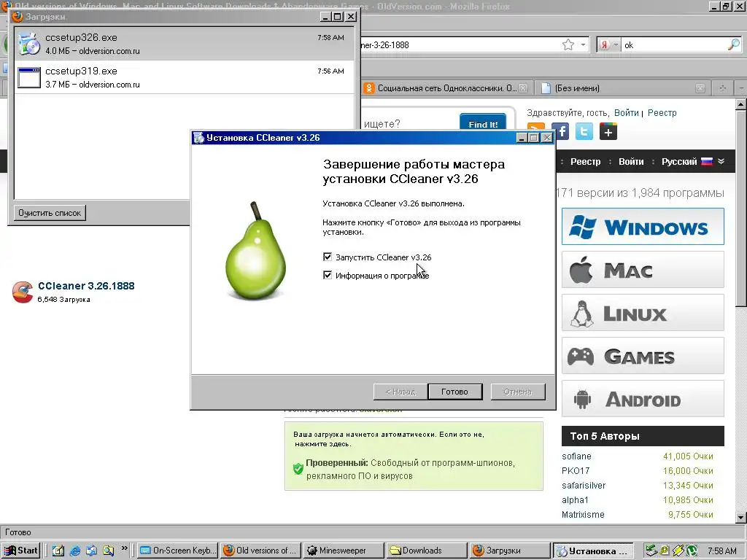Screen dimensions: 747x560
Task: Click Internet Explorer quick launch icon
Action: pos(75,551)
